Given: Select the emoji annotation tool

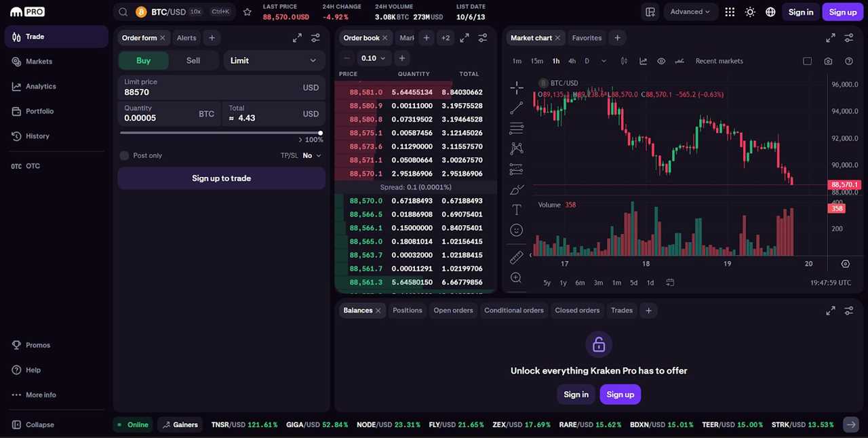Looking at the screenshot, I should 516,230.
